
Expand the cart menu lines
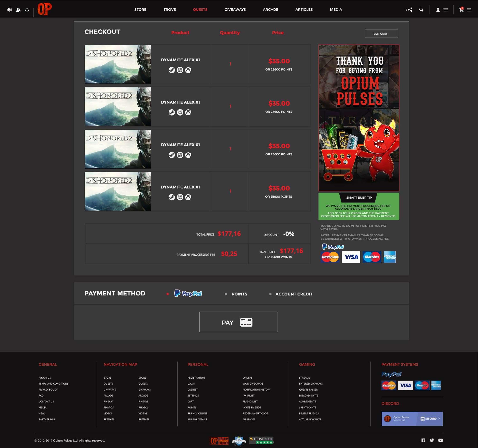[469, 10]
